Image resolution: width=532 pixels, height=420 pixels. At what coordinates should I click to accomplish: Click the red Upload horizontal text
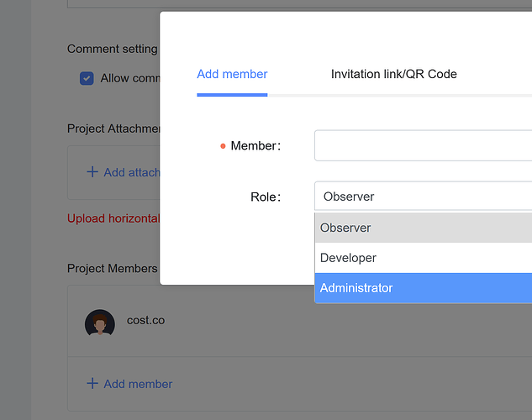coord(113,218)
